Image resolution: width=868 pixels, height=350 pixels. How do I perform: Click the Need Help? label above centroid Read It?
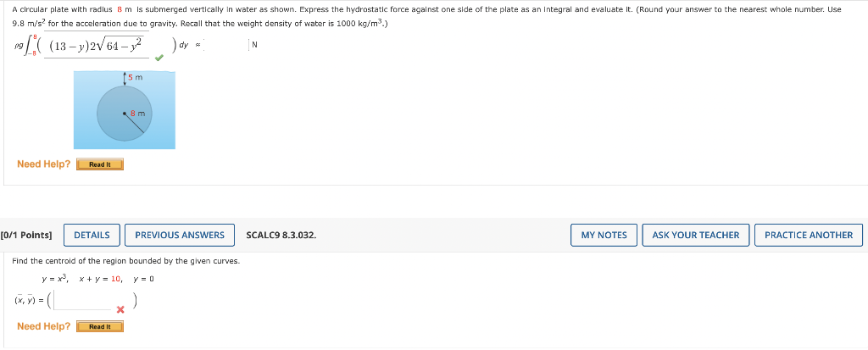(x=44, y=327)
